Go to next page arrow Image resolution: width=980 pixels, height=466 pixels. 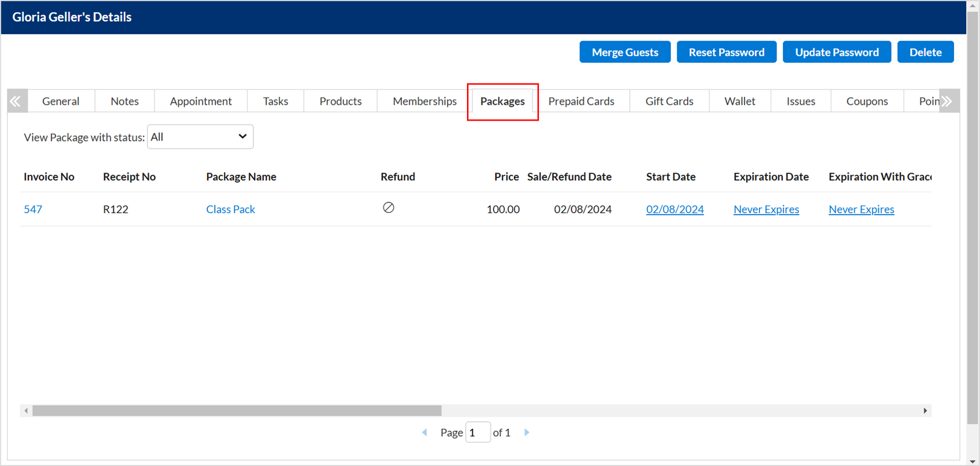[527, 433]
